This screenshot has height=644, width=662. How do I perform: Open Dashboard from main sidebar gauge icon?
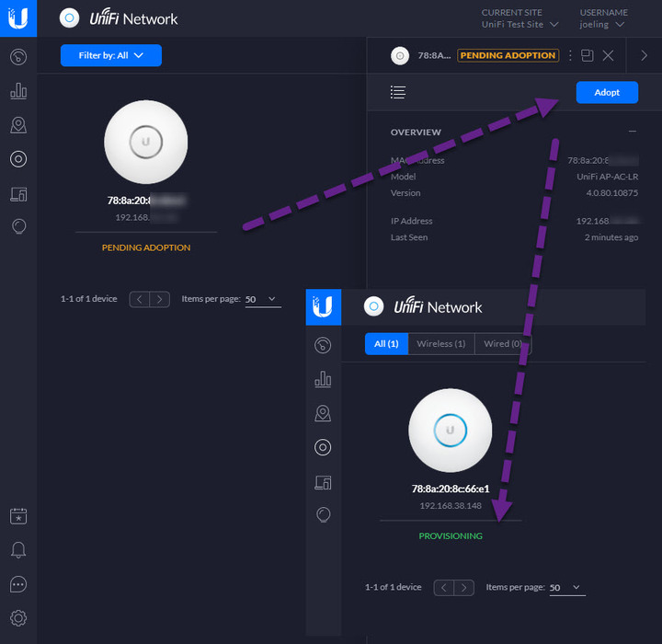(18, 57)
